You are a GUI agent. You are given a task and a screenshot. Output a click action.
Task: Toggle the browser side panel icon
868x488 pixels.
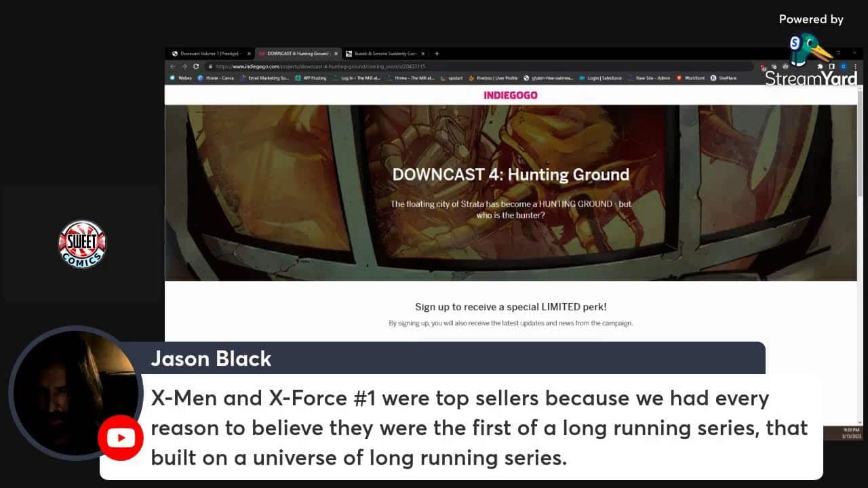[x=832, y=66]
